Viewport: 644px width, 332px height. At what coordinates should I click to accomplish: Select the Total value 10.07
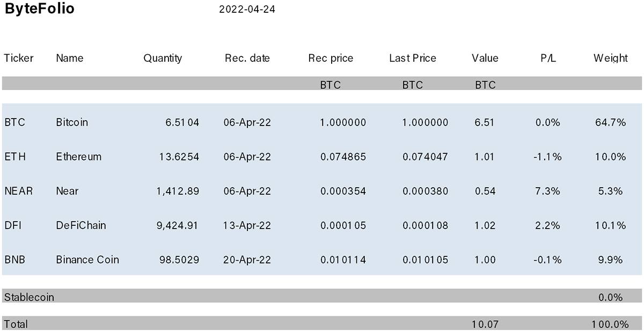pyautogui.click(x=485, y=324)
